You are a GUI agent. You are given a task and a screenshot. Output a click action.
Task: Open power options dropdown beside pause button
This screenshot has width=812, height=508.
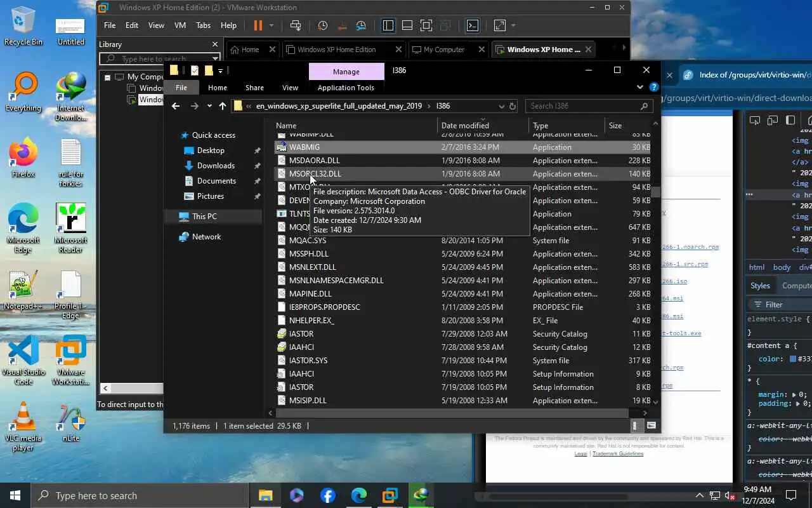click(x=272, y=25)
